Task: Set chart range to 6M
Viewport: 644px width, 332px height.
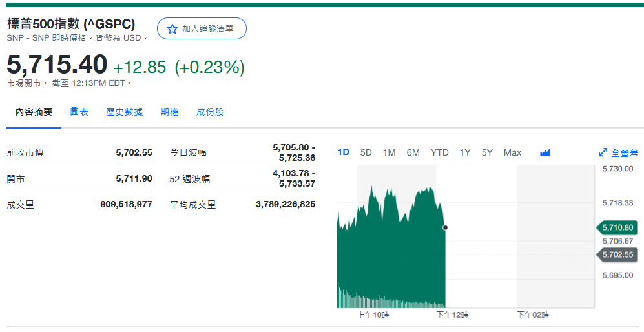Action: (x=413, y=152)
